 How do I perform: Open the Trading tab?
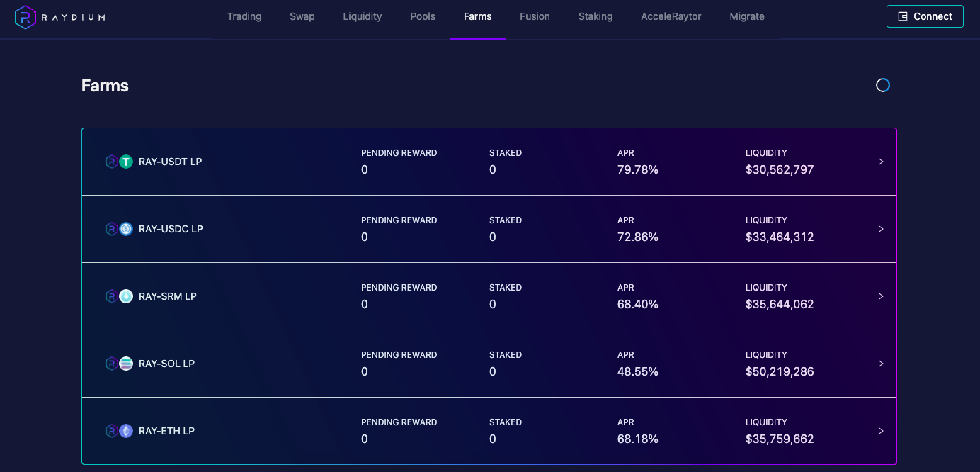pyautogui.click(x=244, y=16)
